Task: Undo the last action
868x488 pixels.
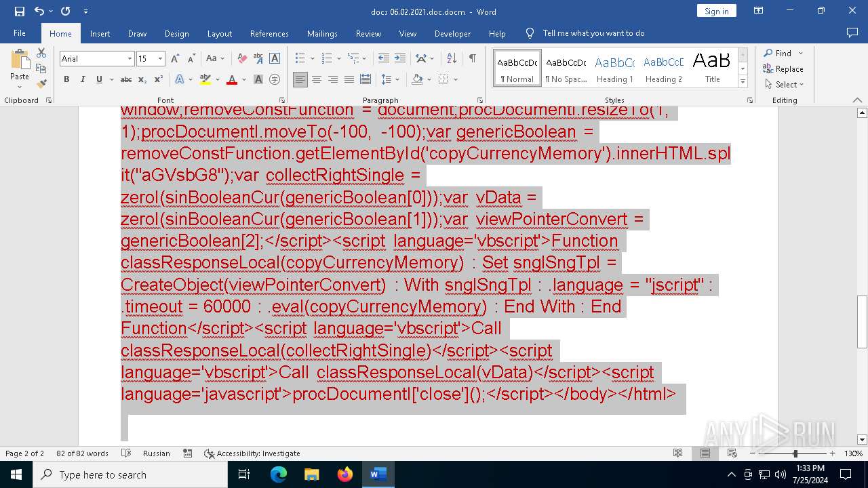Action: (39, 12)
